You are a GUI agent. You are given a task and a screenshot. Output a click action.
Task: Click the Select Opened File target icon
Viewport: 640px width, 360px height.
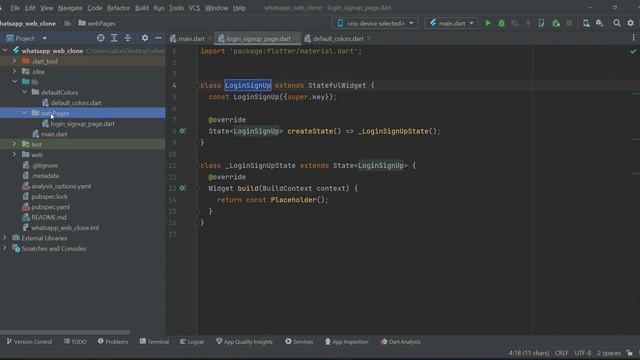pos(100,38)
